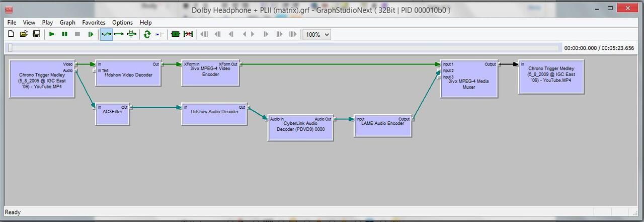The image size is (644, 222).
Task: Select the CyberLink Audio Decoder (PDVD9) filter
Action: (300, 128)
